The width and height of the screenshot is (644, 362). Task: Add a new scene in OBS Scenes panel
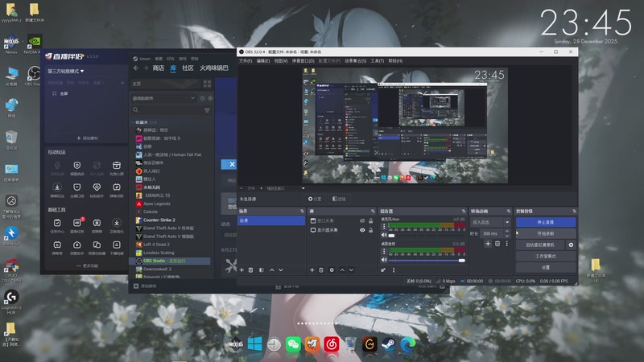(242, 270)
